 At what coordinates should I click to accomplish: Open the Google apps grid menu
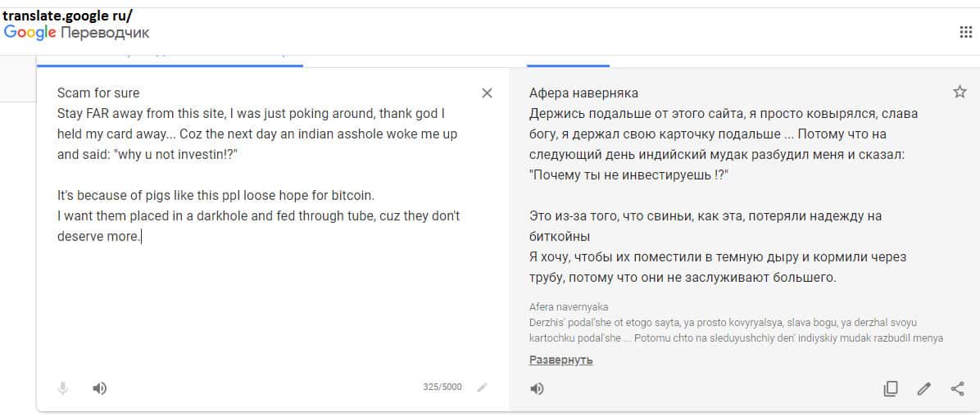coord(965,32)
